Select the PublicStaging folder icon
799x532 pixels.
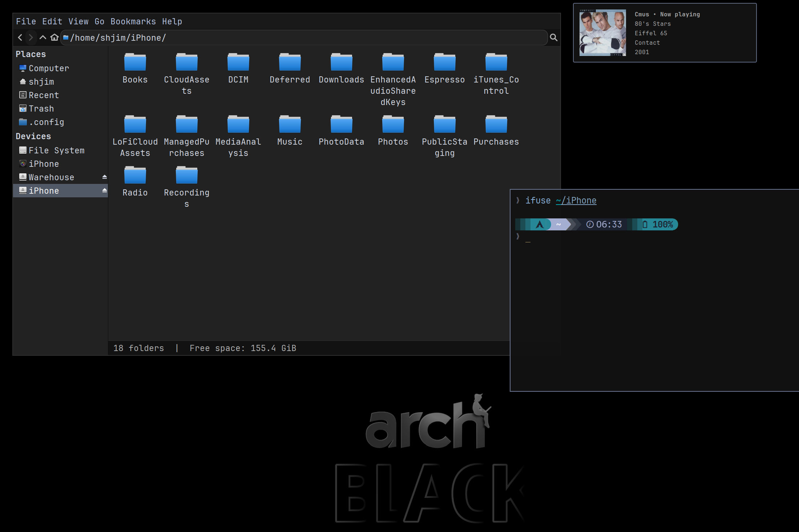tap(444, 124)
